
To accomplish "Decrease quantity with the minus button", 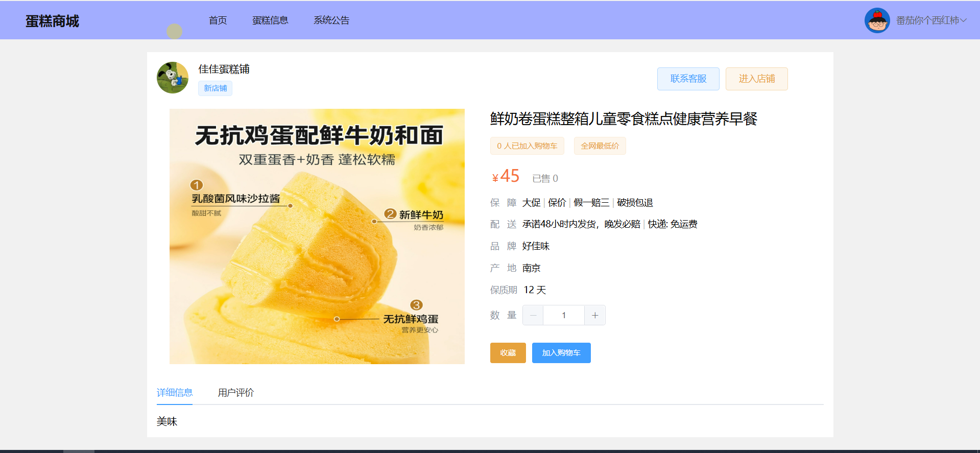I will click(533, 315).
